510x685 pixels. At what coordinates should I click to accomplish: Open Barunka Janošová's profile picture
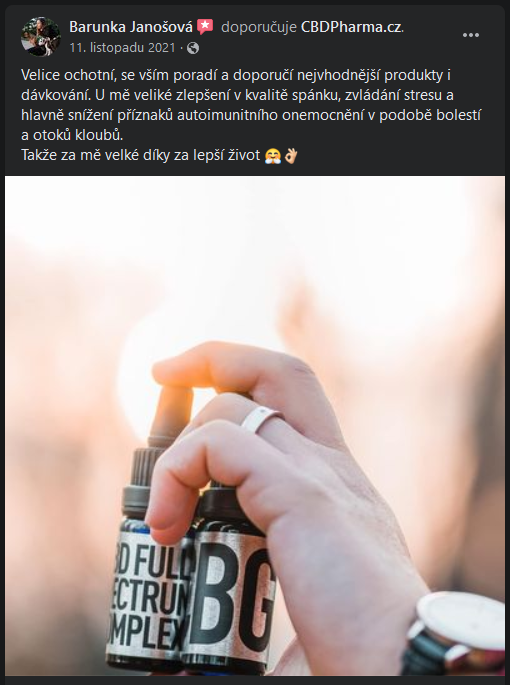(41, 36)
